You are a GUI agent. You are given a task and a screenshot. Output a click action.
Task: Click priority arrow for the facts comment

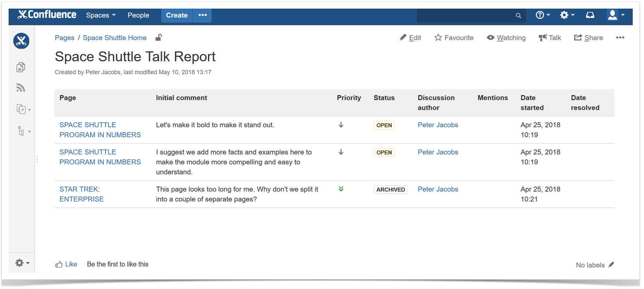pos(341,152)
